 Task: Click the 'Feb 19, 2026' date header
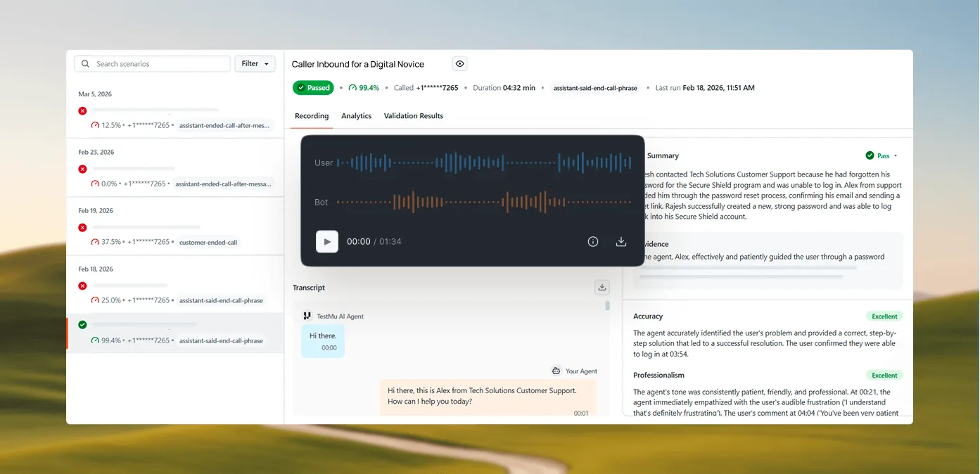point(96,211)
